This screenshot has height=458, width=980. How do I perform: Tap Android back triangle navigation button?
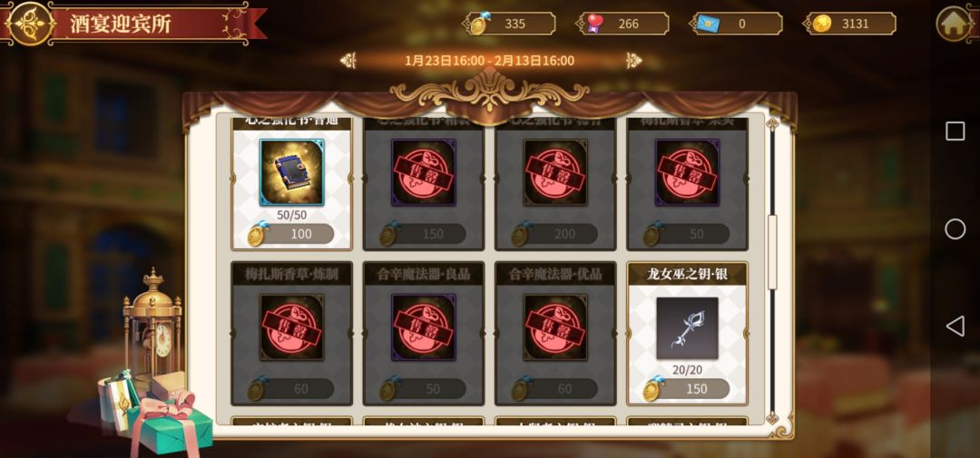click(955, 326)
